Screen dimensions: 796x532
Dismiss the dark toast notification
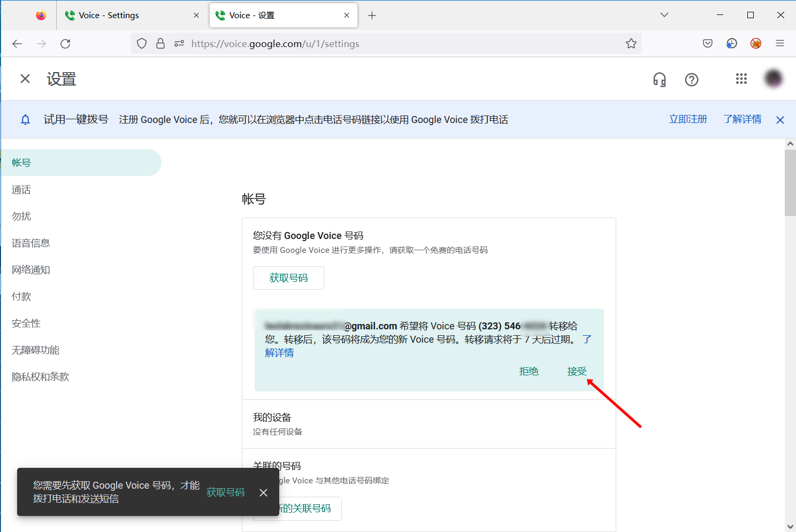point(263,492)
